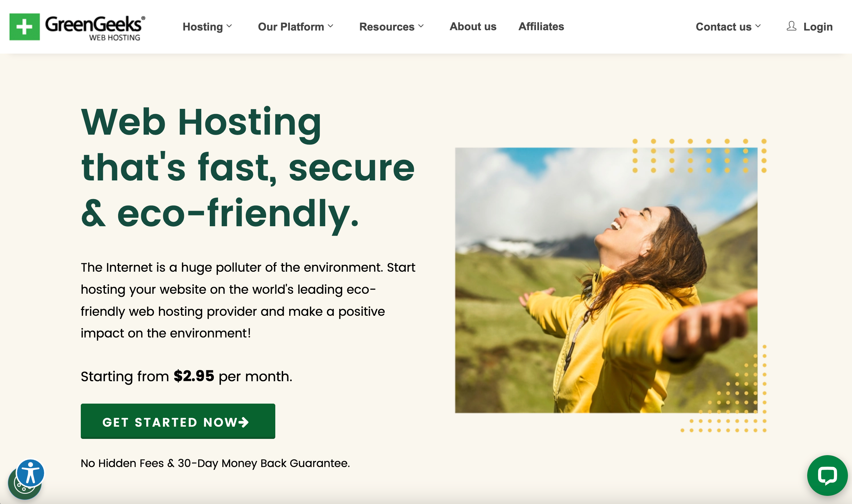Click the Login text link
The height and width of the screenshot is (504, 852).
[818, 26]
